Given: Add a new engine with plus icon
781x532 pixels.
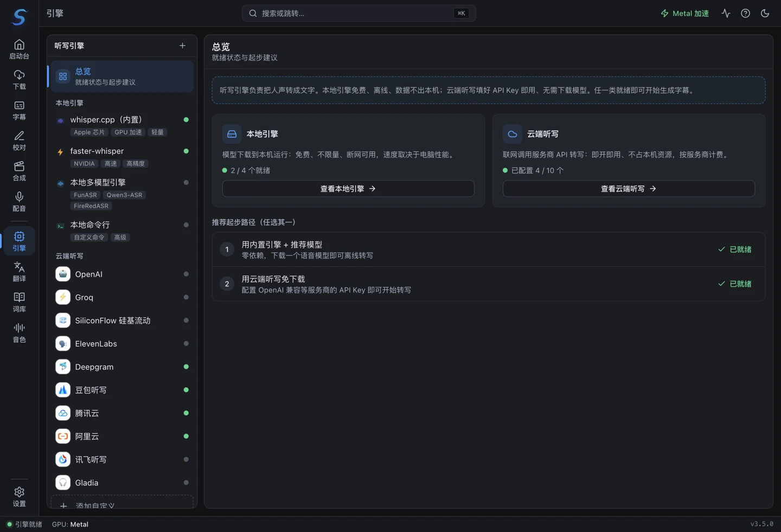Looking at the screenshot, I should 182,46.
